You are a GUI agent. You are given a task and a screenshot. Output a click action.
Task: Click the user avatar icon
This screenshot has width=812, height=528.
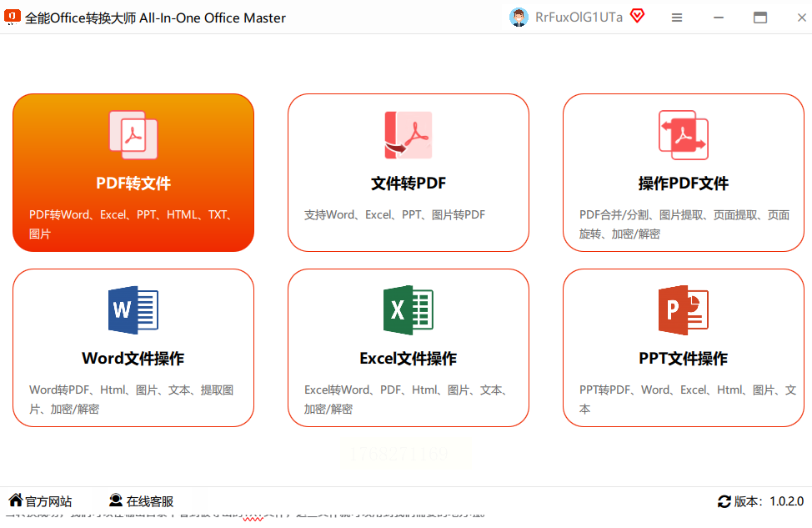click(519, 17)
